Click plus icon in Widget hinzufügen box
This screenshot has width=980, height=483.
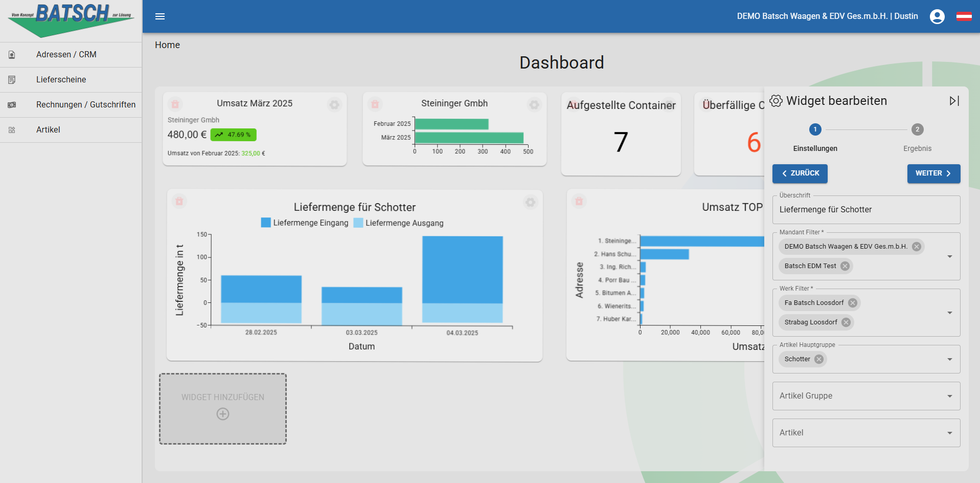[223, 414]
